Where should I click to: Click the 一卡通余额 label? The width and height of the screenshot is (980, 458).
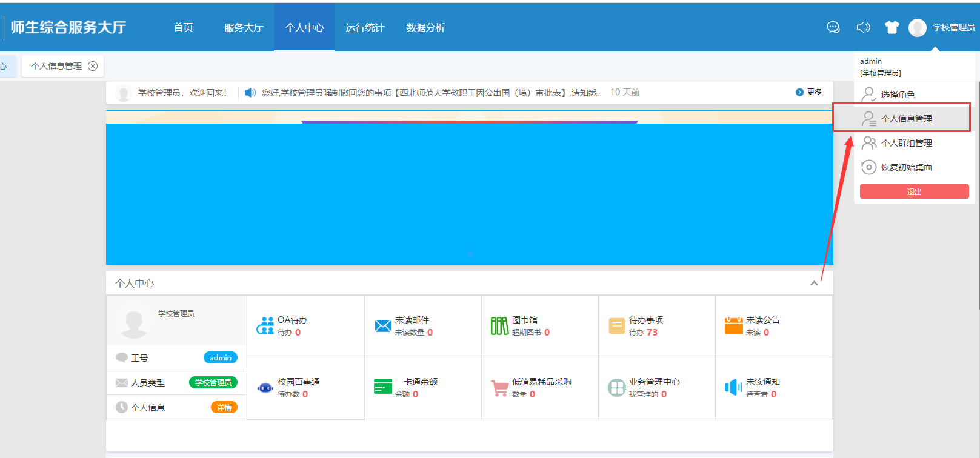coord(416,382)
